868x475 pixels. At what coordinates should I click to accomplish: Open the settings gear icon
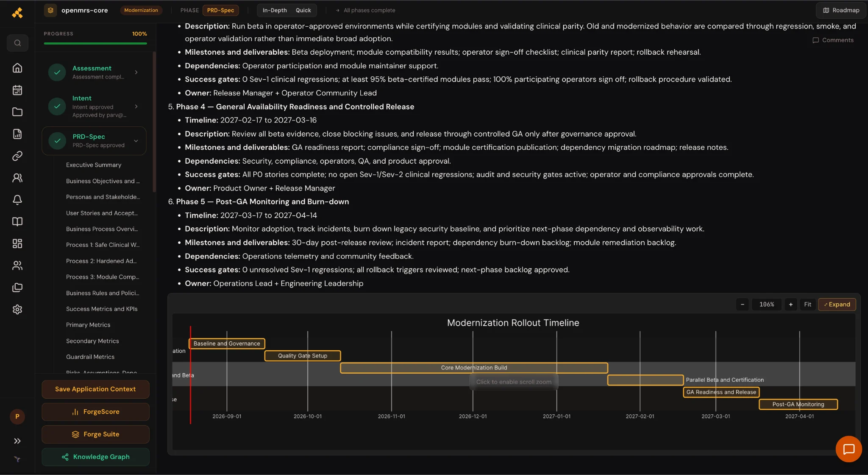tap(17, 310)
